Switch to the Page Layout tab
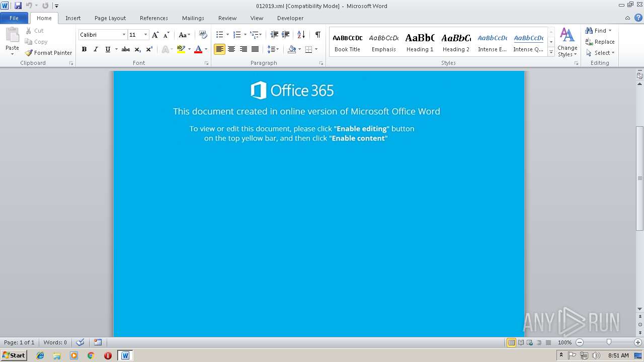The width and height of the screenshot is (644, 362). point(110,18)
